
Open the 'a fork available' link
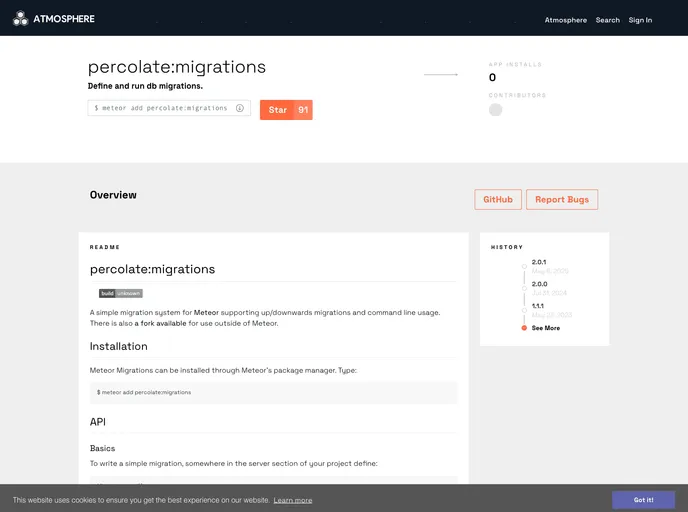pos(160,323)
